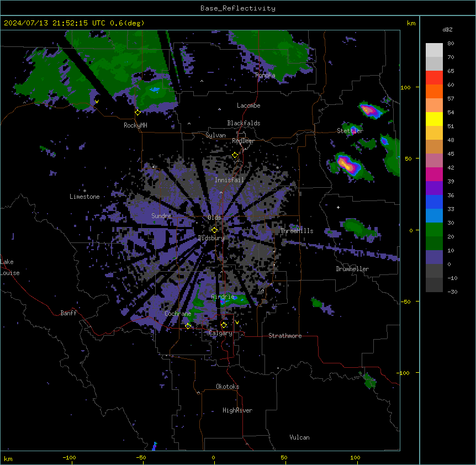
Task: Click the yellow diamond marker near RockyMH
Action: tap(138, 112)
